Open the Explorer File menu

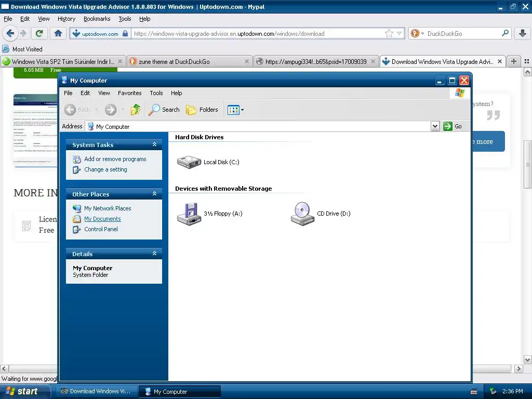tap(68, 93)
